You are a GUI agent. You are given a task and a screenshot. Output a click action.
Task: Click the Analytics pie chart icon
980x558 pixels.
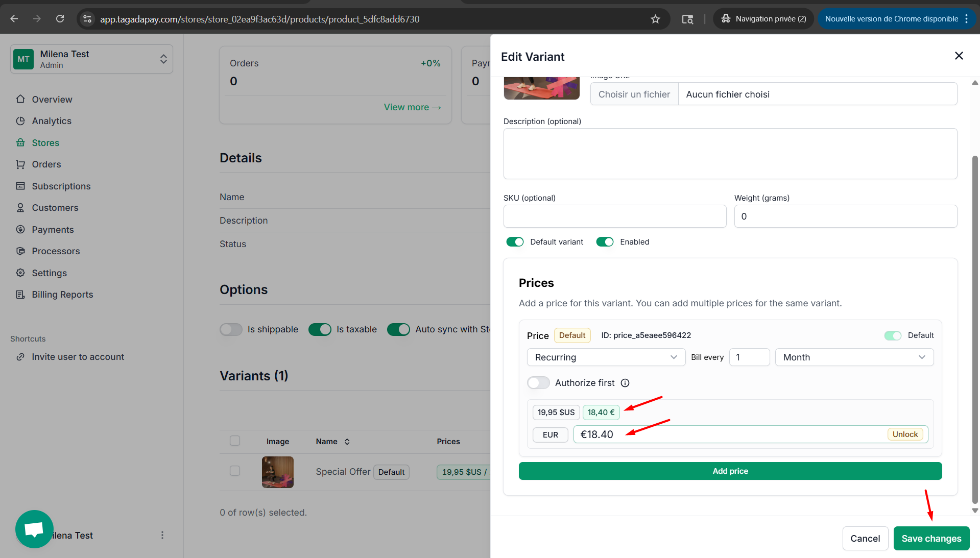click(20, 121)
